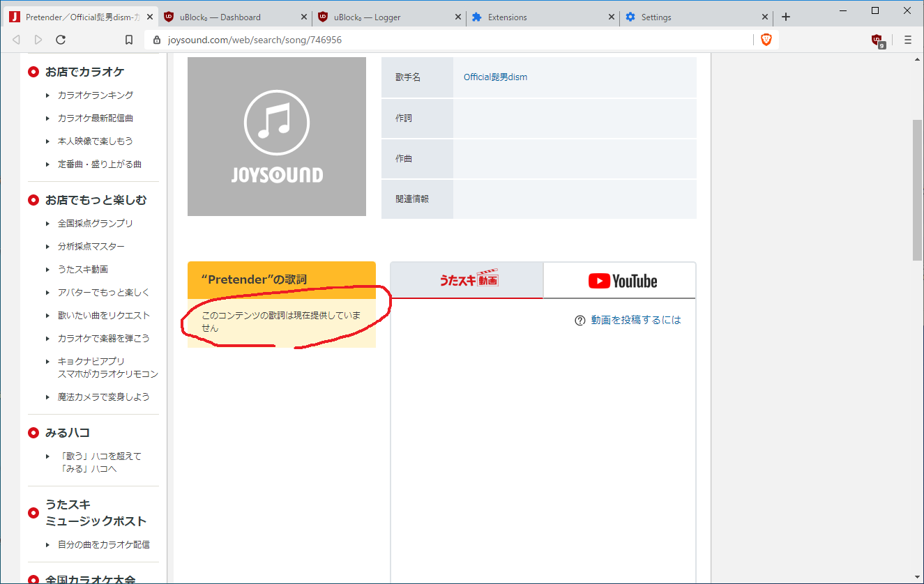924x584 pixels.
Task: Reload the JOYSOUND page
Action: (x=61, y=40)
